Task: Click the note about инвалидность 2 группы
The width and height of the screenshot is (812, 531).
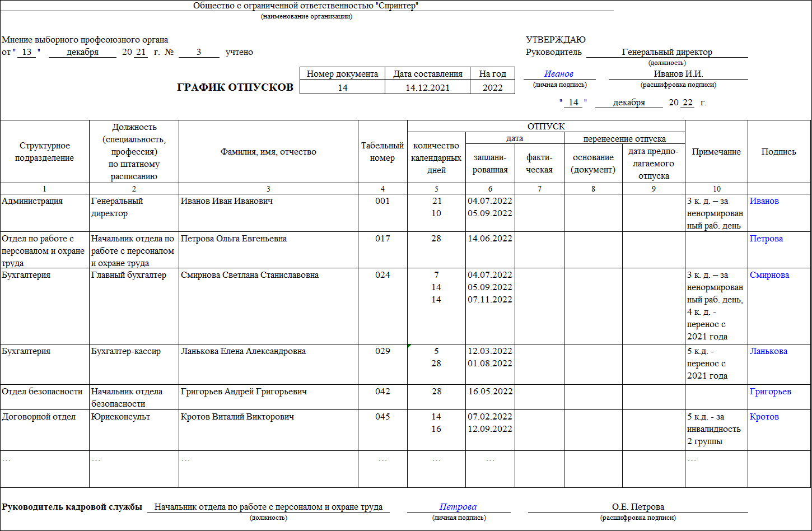Action: [x=716, y=430]
